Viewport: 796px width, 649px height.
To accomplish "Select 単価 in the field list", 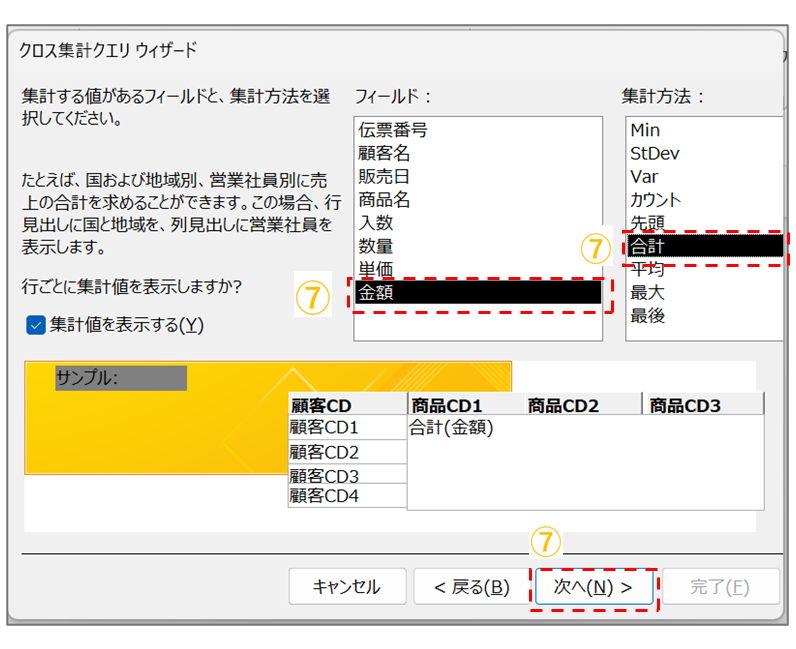I will [376, 268].
